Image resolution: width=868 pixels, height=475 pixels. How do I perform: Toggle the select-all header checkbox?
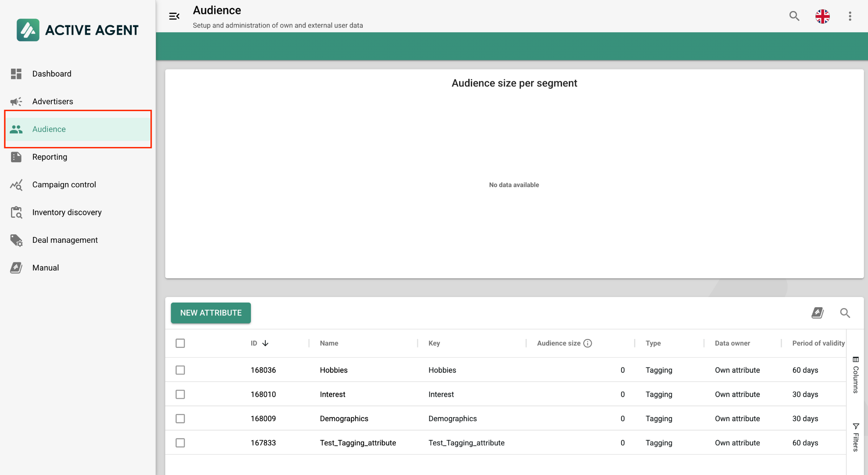[180, 343]
